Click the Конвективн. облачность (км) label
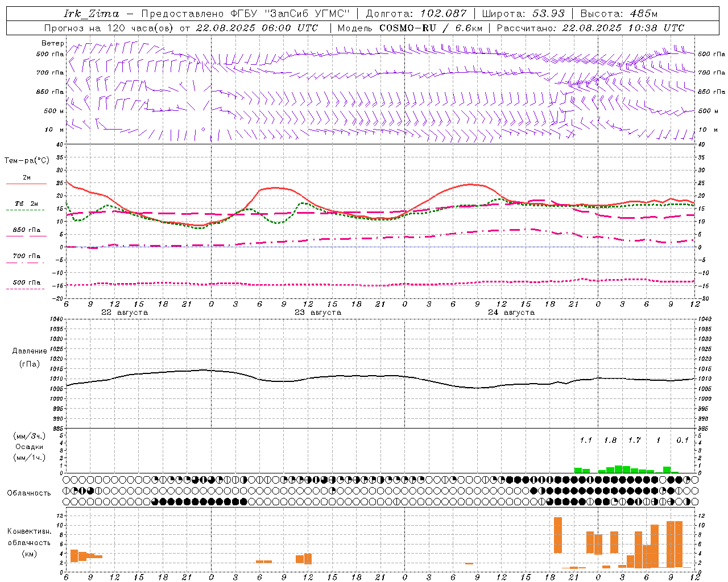 coord(29,542)
